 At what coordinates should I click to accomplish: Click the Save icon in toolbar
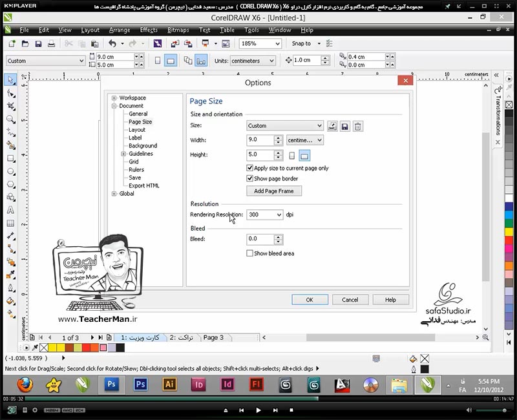point(38,43)
